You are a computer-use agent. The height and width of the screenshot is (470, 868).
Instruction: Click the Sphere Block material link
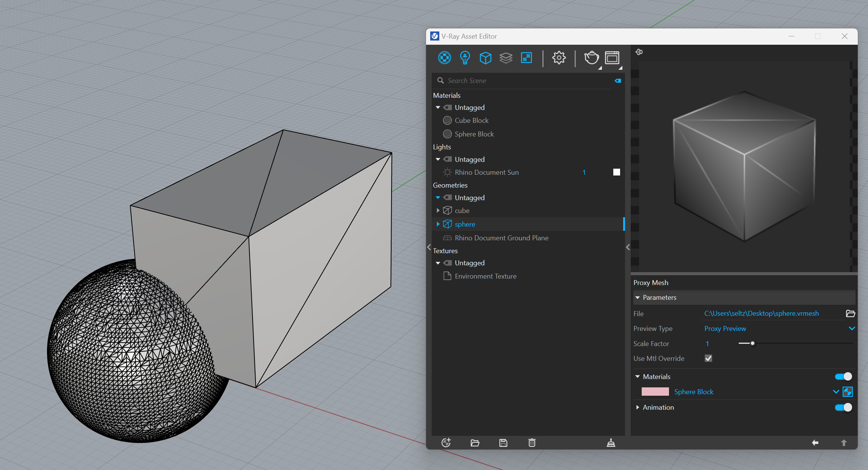point(694,392)
